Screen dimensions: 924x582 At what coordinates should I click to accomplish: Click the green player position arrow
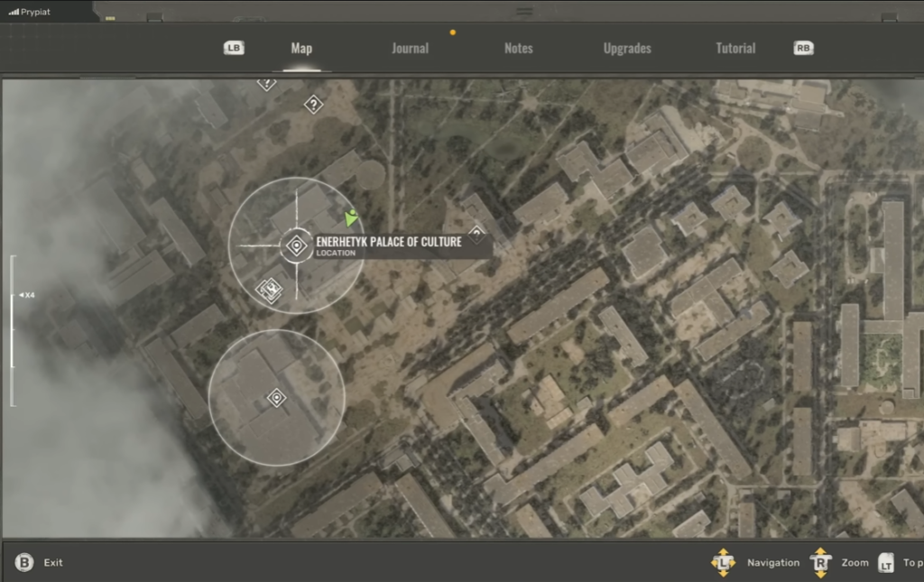pos(351,217)
